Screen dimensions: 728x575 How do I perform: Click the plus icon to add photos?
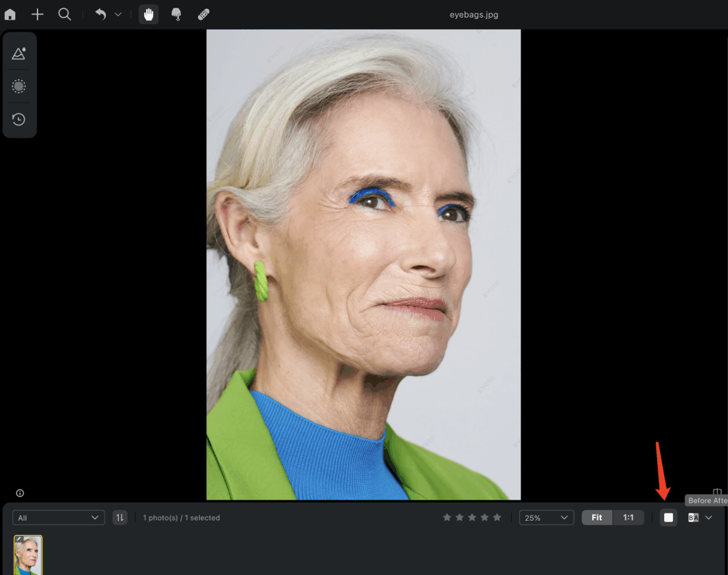point(38,15)
